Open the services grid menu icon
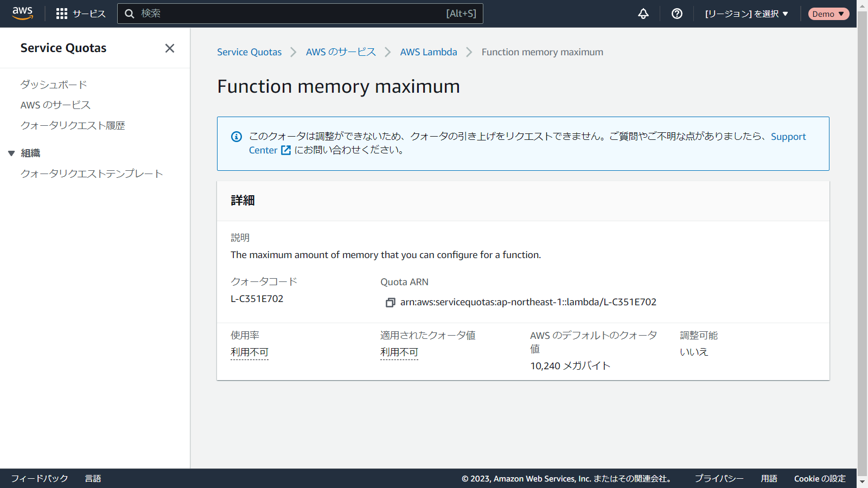This screenshot has height=488, width=868. (x=62, y=14)
